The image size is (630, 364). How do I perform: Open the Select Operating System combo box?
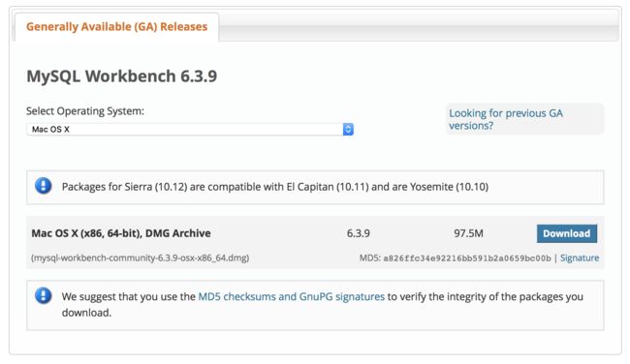190,129
